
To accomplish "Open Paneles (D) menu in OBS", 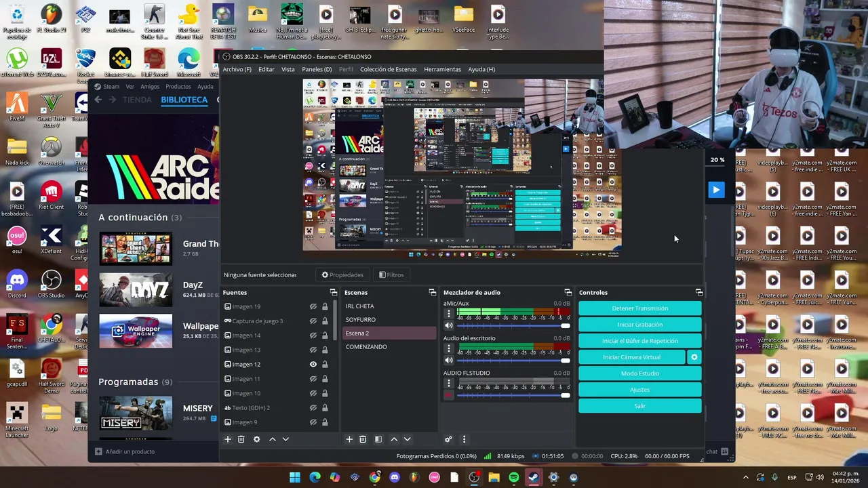I will (x=317, y=69).
